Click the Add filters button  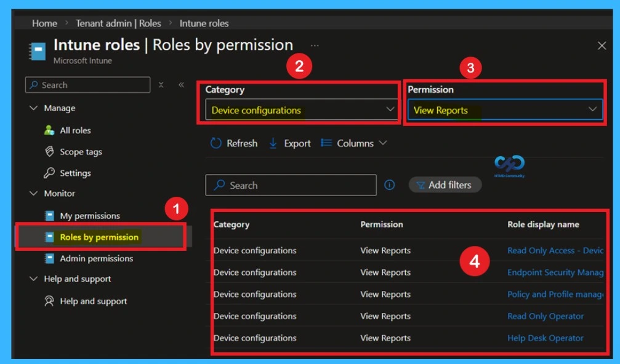[445, 184]
